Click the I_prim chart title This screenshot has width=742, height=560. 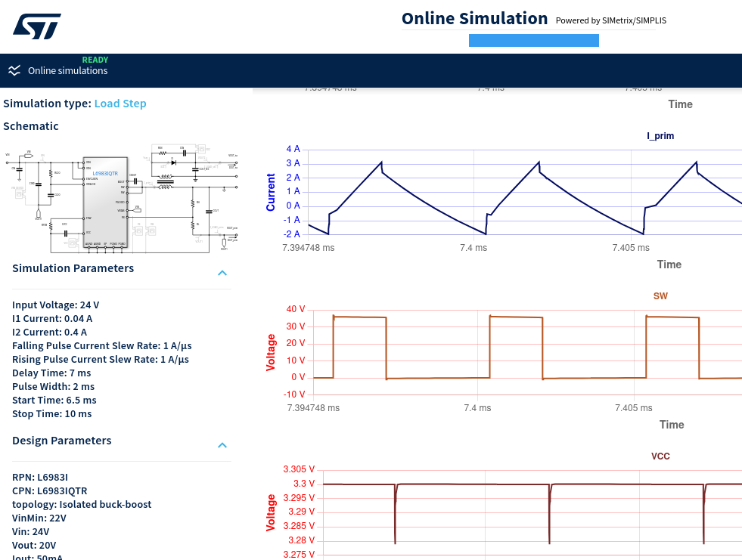660,136
